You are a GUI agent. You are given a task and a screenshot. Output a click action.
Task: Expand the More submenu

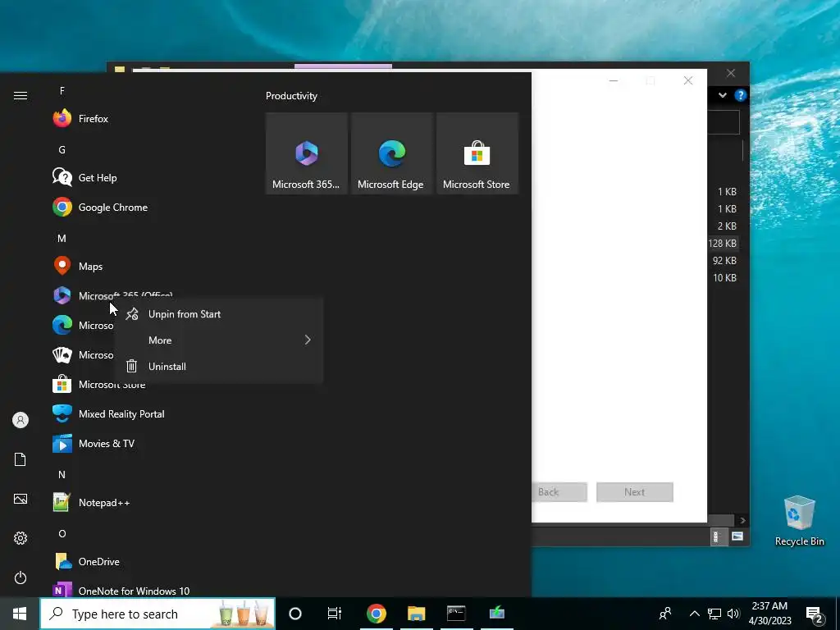coord(220,340)
